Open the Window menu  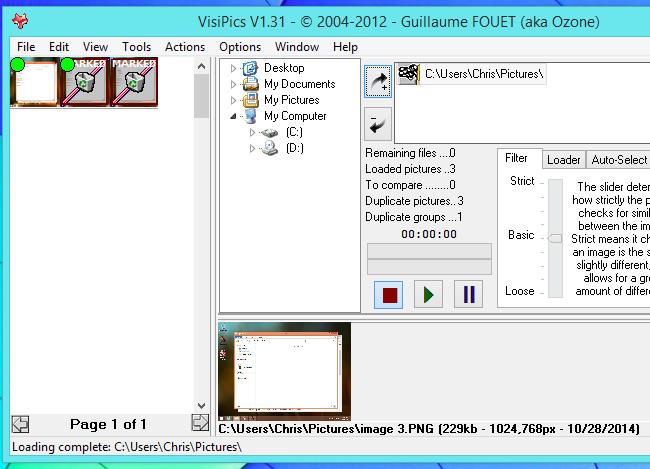(297, 47)
